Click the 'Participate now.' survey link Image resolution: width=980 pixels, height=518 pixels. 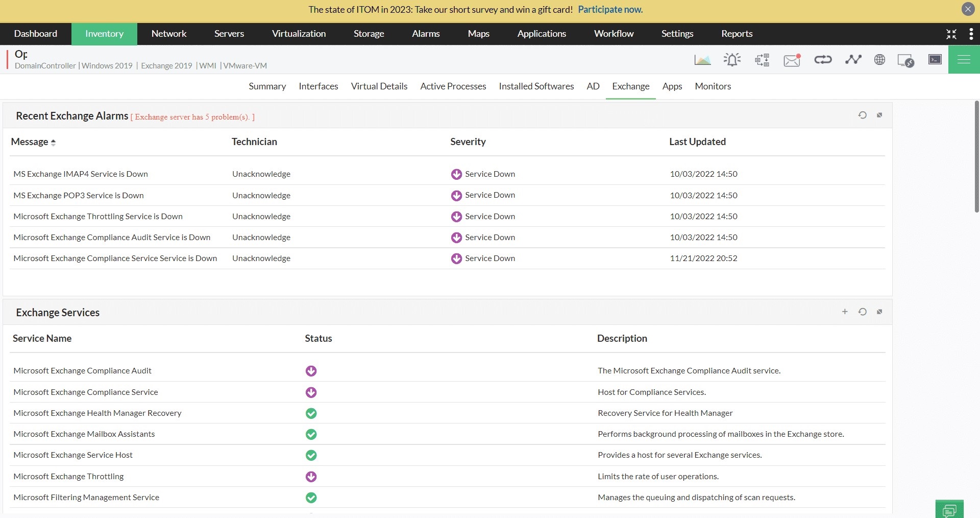610,10
